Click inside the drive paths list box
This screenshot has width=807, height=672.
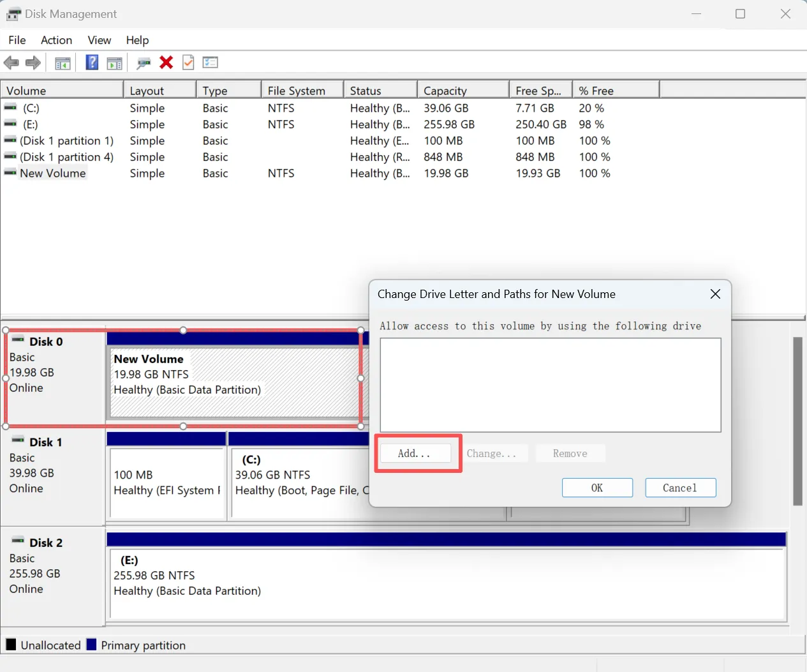click(550, 385)
